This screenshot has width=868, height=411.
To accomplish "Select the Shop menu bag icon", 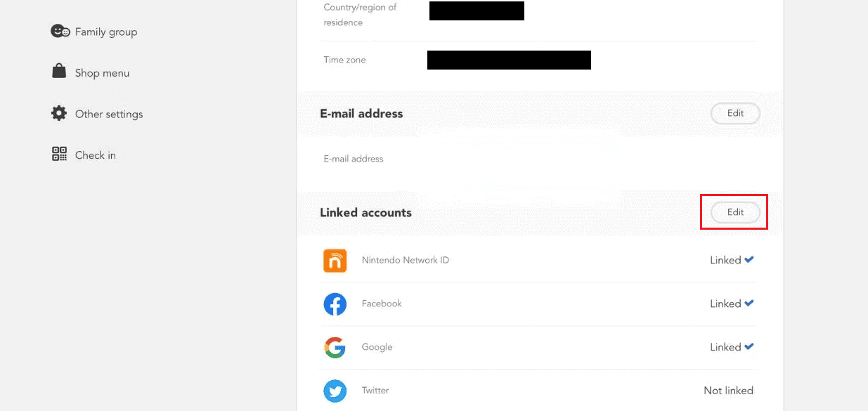I will coord(59,72).
